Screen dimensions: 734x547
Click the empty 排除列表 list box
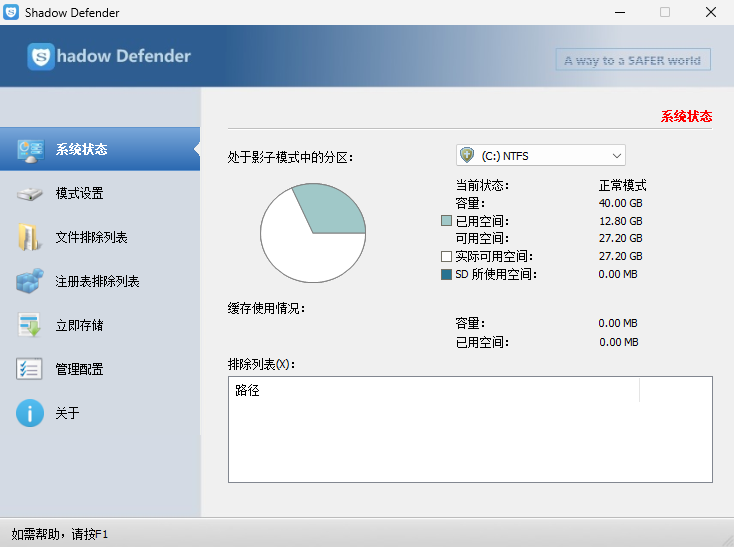point(470,429)
